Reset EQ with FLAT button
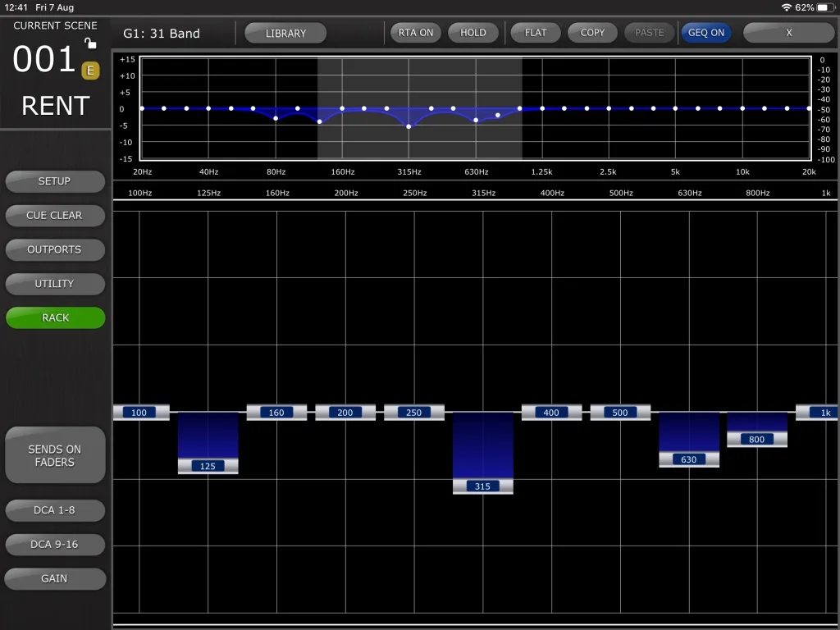Image resolution: width=840 pixels, height=630 pixels. click(x=536, y=33)
